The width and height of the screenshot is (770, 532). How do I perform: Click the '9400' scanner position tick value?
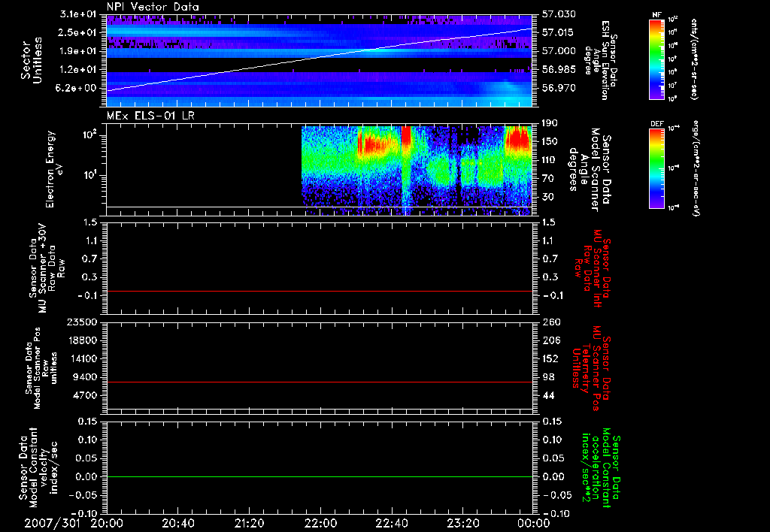pyautogui.click(x=84, y=377)
